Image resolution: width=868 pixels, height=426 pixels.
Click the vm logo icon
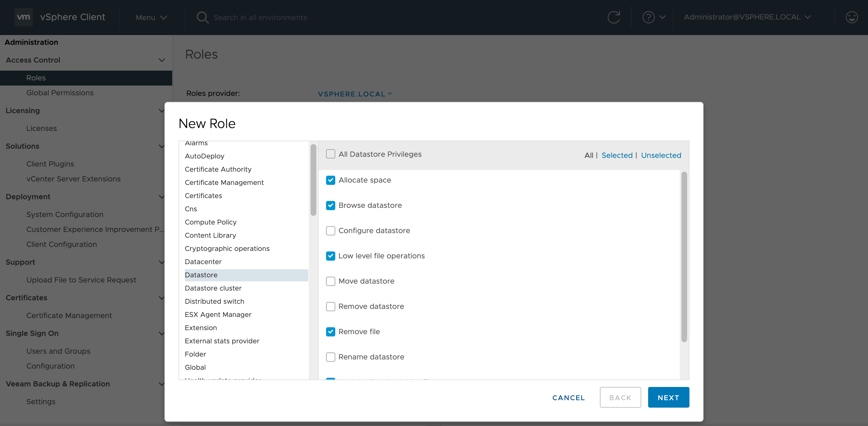[x=23, y=17]
